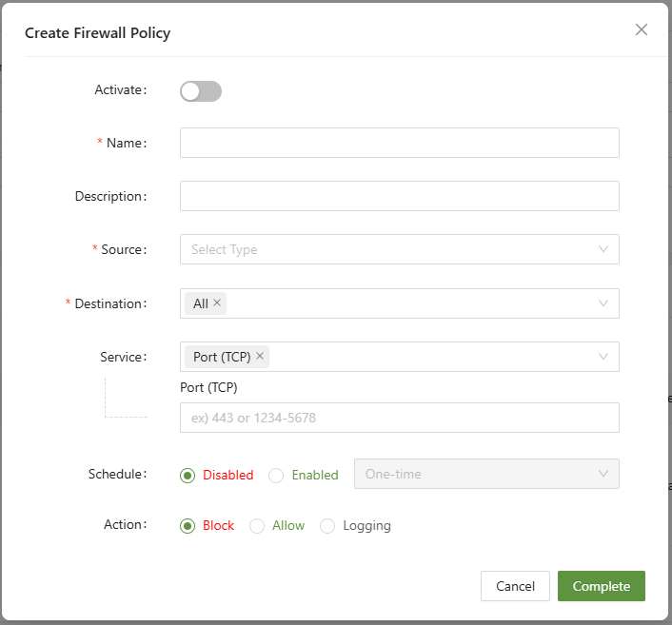Click the 'Port (TCP)' tag in Service
This screenshot has width=672, height=625.
(221, 357)
